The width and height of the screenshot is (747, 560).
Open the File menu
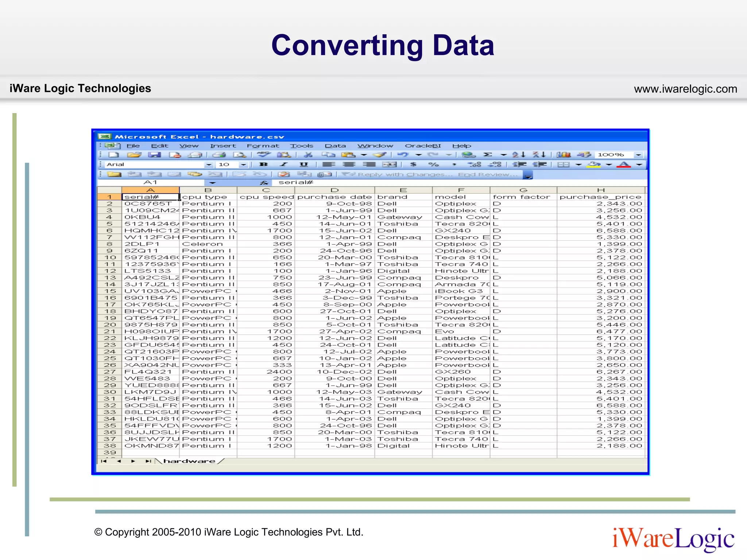pyautogui.click(x=133, y=146)
